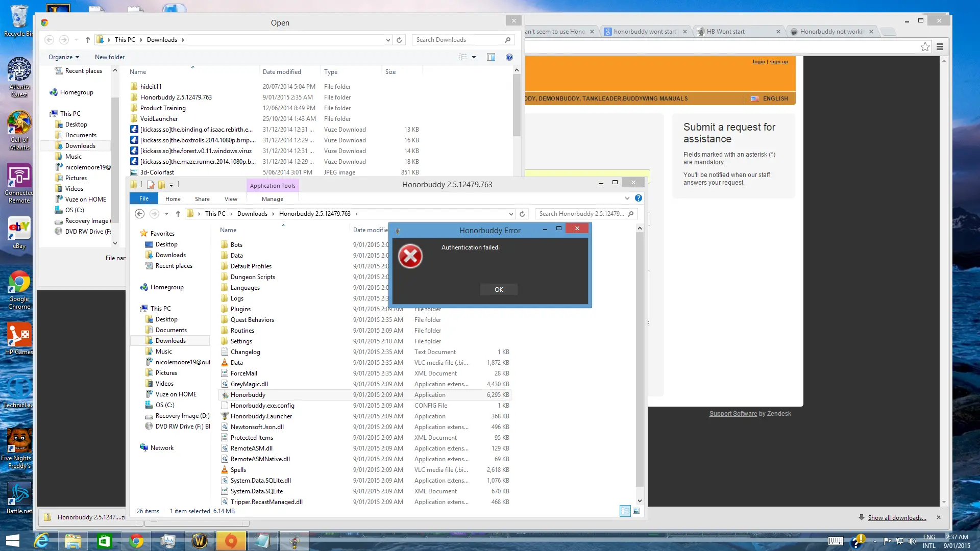
Task: Change view options dropdown in Open dialog
Action: (474, 57)
